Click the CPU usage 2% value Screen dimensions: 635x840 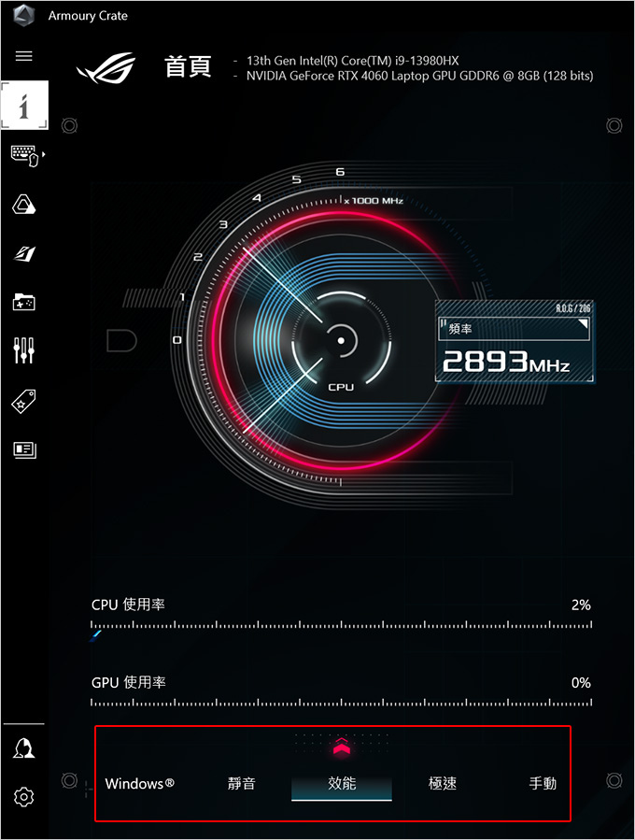(x=581, y=605)
